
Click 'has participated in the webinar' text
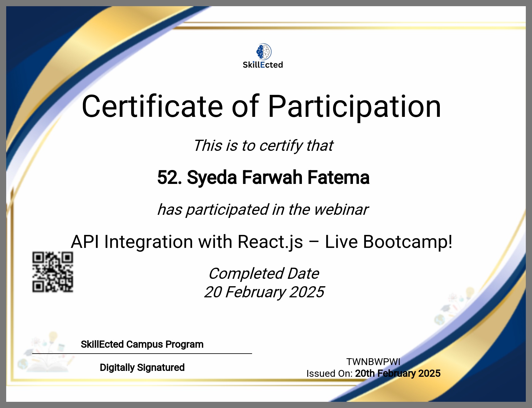263,210
